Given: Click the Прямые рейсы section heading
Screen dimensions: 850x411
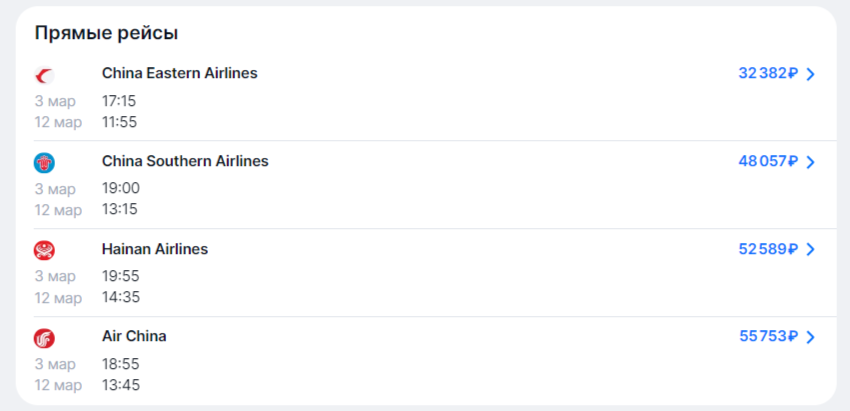Looking at the screenshot, I should (x=106, y=34).
